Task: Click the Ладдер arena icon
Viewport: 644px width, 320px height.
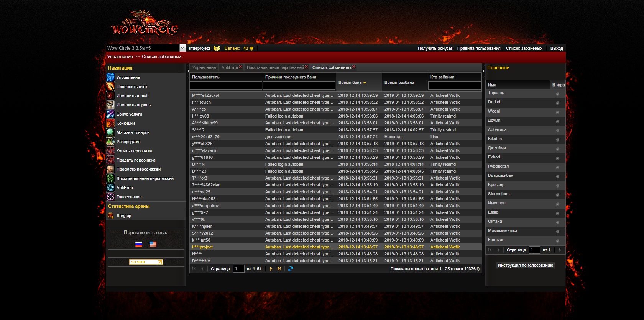Action: click(x=110, y=216)
